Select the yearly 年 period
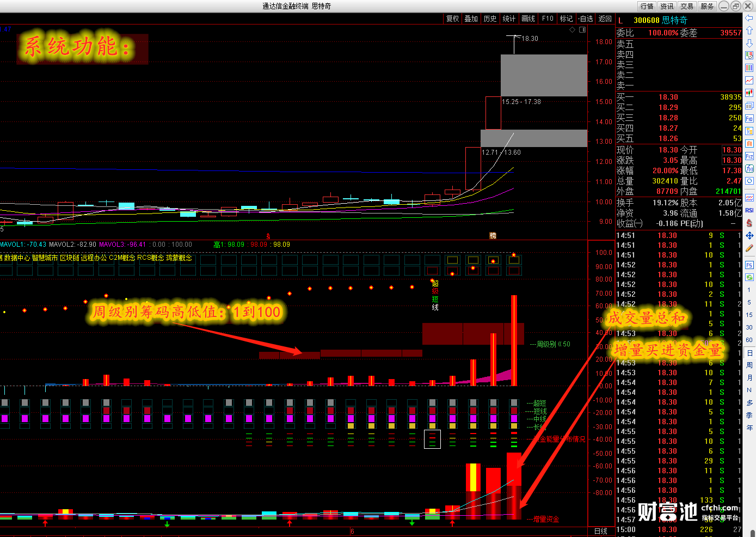This screenshot has height=537, width=756. tap(749, 428)
